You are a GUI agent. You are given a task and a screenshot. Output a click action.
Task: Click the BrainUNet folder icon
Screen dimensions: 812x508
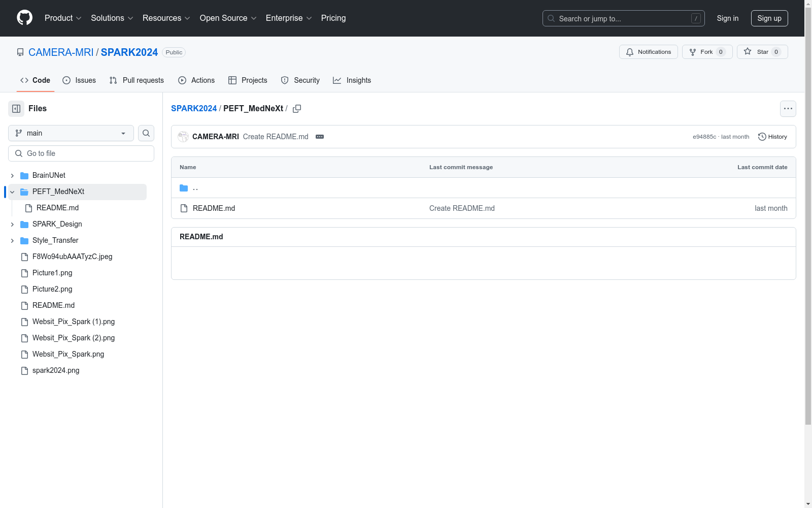point(24,176)
